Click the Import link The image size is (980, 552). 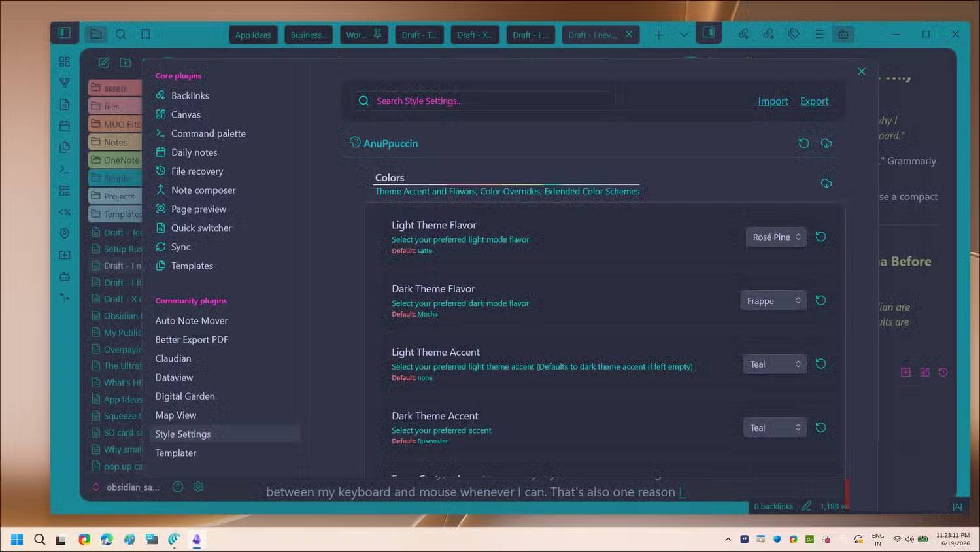pos(773,101)
